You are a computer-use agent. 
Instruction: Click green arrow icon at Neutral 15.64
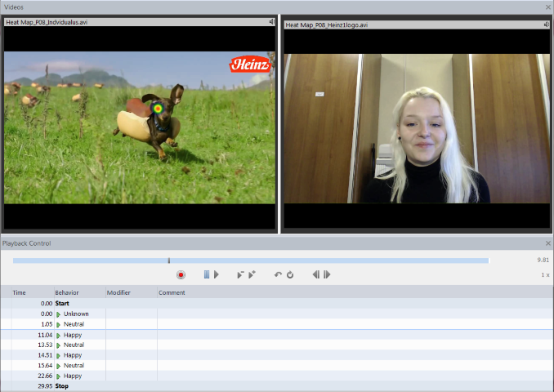coord(58,366)
